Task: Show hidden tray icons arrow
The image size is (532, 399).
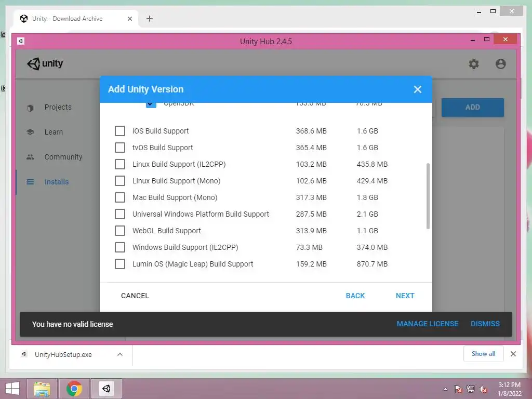Action: point(445,389)
